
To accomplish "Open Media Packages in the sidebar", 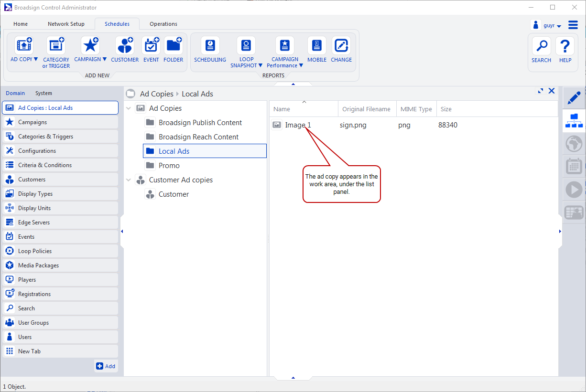I will tap(60, 265).
